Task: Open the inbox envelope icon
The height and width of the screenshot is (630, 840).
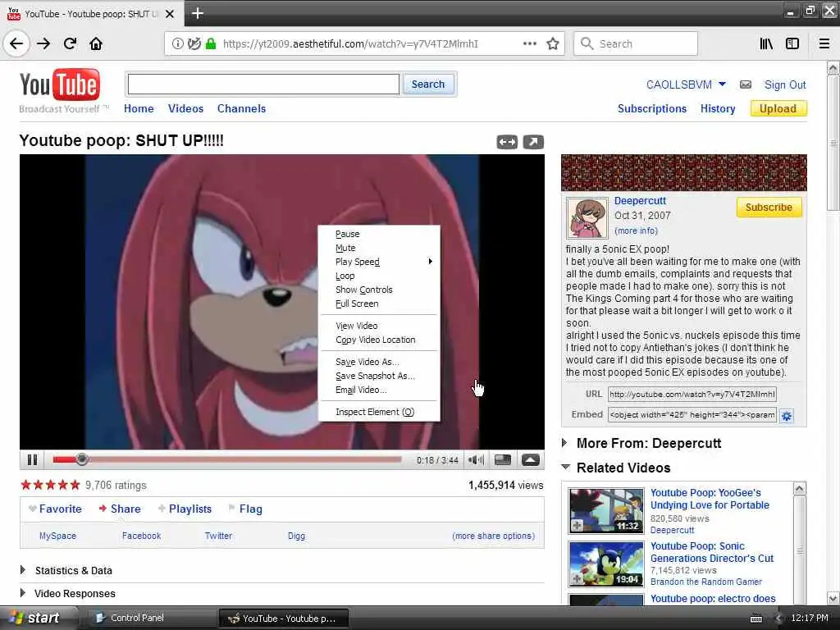Action: (745, 84)
